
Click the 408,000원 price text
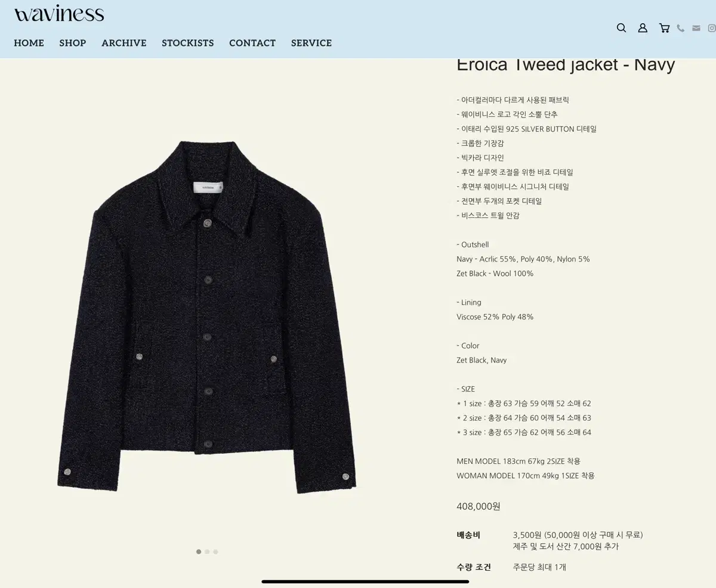[x=479, y=506]
